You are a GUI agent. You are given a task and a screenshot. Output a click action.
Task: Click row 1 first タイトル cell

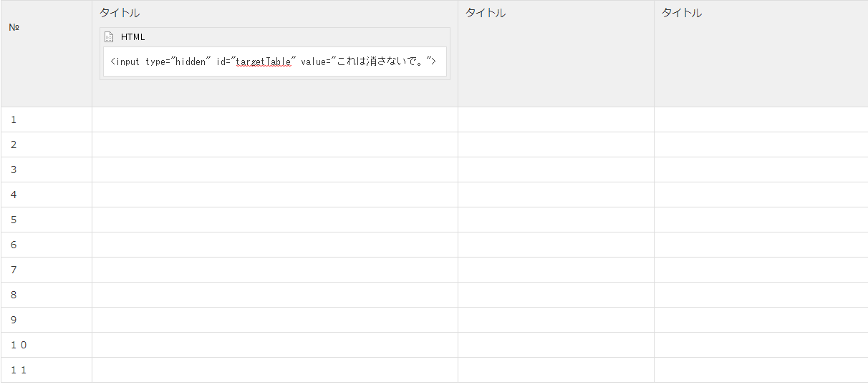[275, 119]
